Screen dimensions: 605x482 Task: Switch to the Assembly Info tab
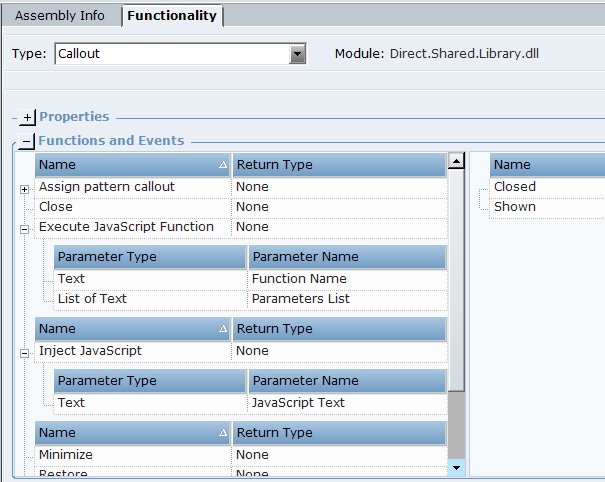[x=60, y=16]
